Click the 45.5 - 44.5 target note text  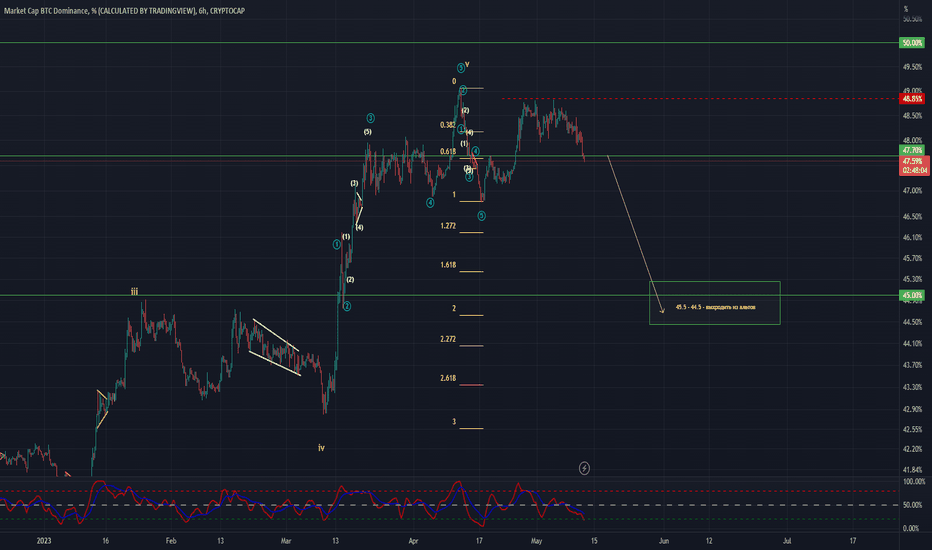716,307
